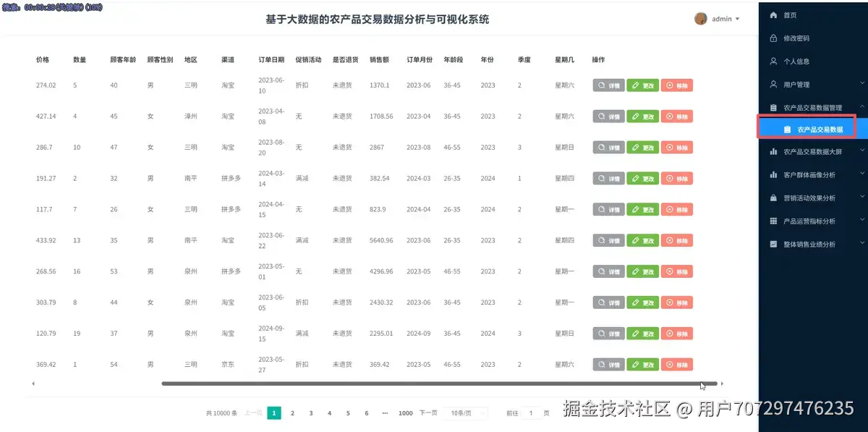
Task: Click the admin profile avatar at top right
Action: pos(700,18)
